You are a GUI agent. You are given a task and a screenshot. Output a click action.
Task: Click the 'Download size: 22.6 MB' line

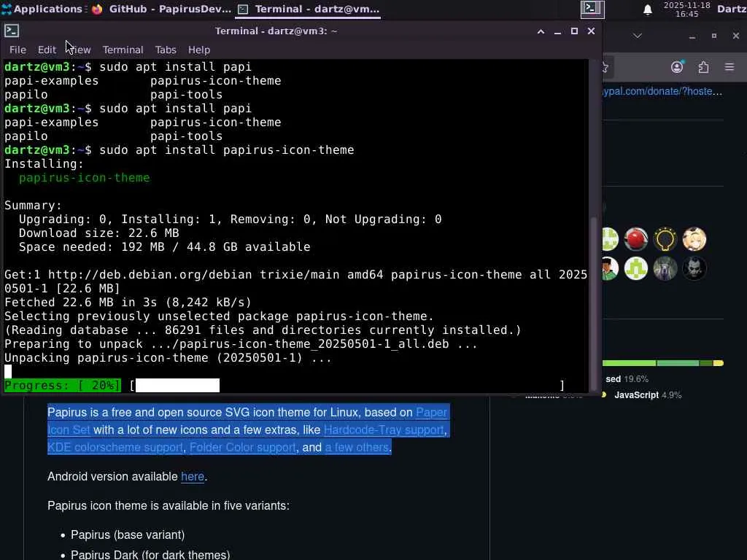tap(98, 233)
